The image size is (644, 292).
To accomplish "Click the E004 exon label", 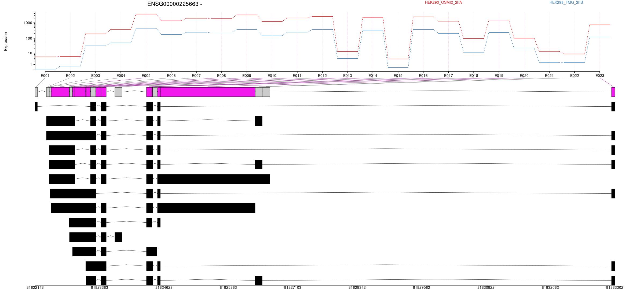I will point(121,76).
